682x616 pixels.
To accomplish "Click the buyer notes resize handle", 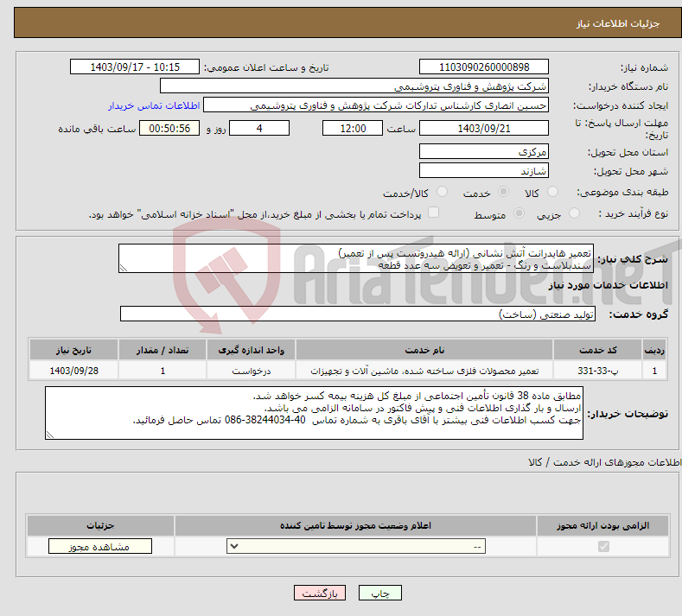I will click(x=50, y=435).
